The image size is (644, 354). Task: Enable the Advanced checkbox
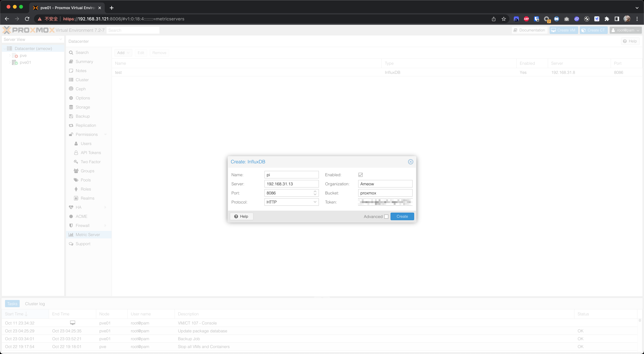(x=386, y=216)
